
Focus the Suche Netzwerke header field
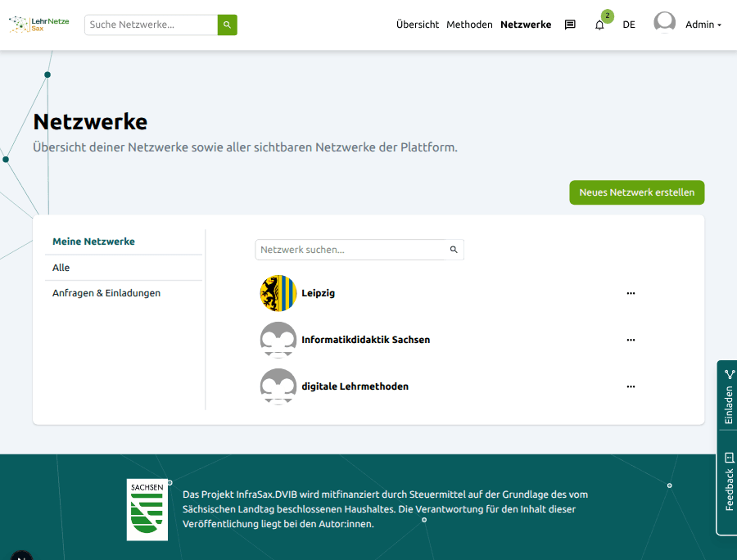(x=151, y=25)
